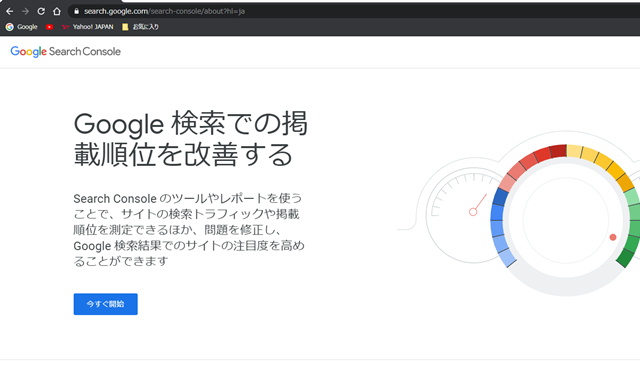640x390 pixels.
Task: Go back with the browser back arrow
Action: (x=10, y=11)
